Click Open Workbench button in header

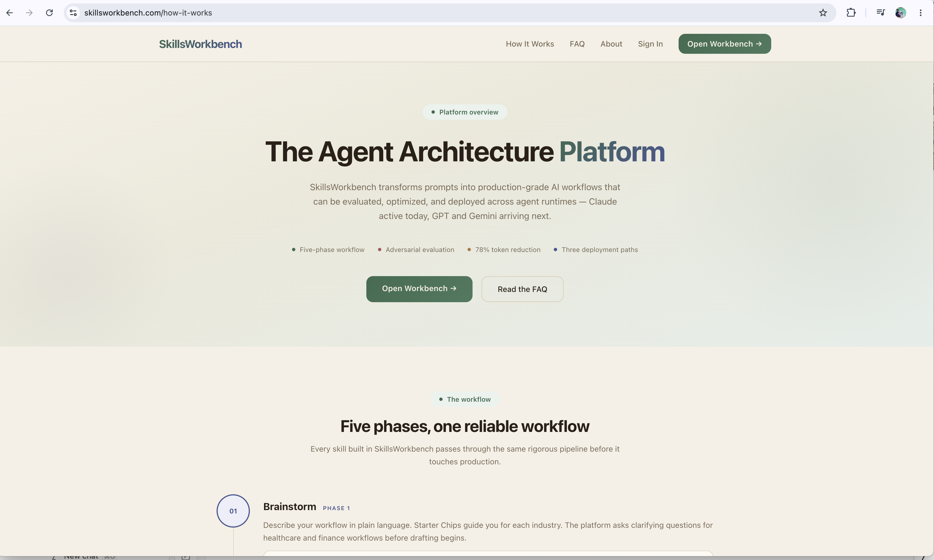point(725,44)
